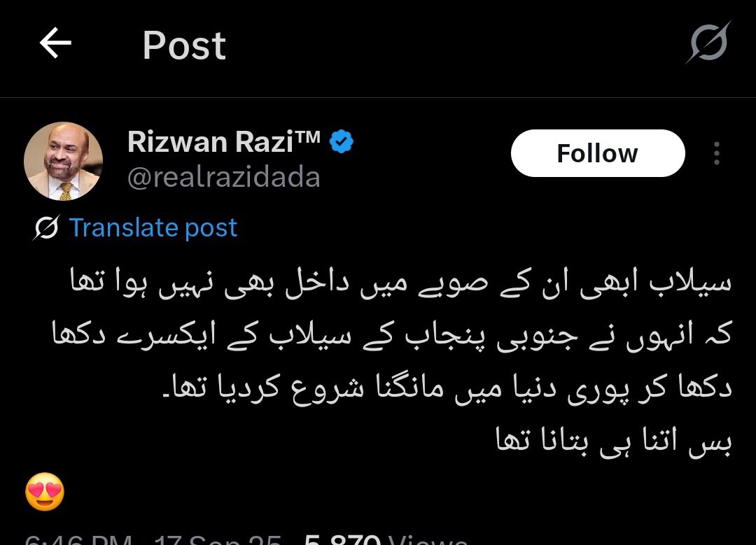
Task: Open the three-dot more options menu
Action: point(717,153)
